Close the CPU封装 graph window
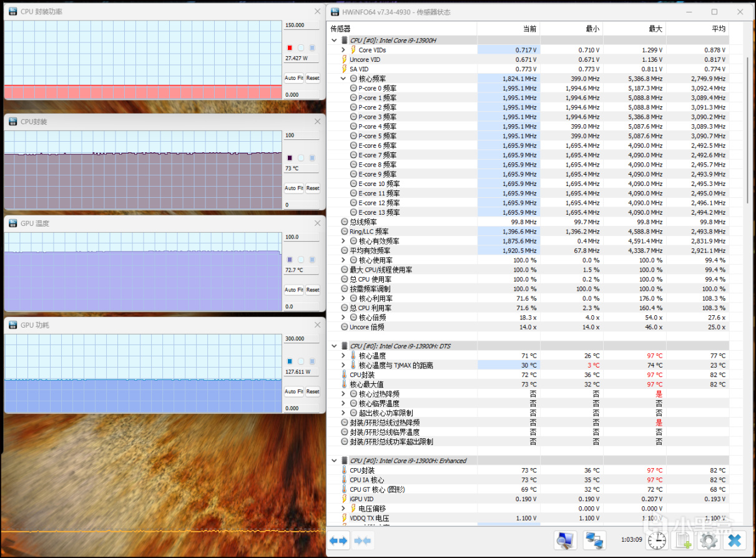 click(x=317, y=122)
